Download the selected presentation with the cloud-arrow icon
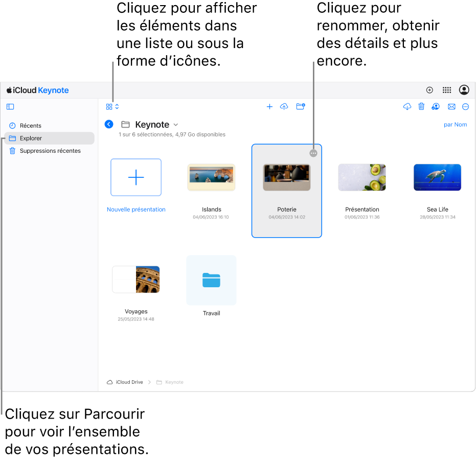 click(407, 106)
